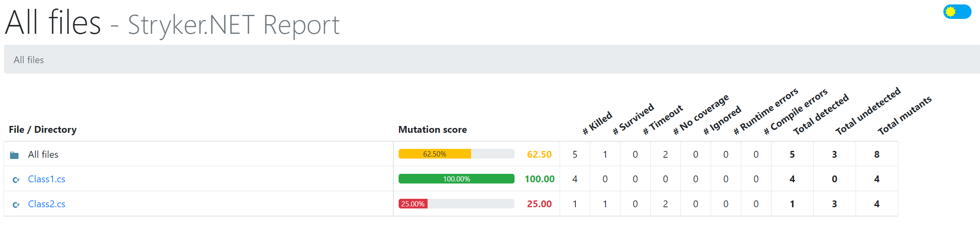Click the 100.00% green progress bar
The image size is (980, 235).
click(456, 179)
